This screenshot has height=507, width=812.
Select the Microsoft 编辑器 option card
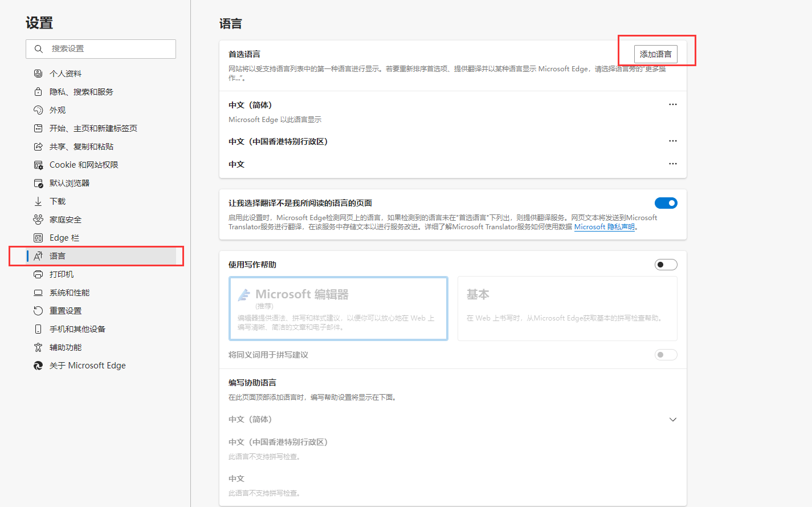tap(338, 309)
